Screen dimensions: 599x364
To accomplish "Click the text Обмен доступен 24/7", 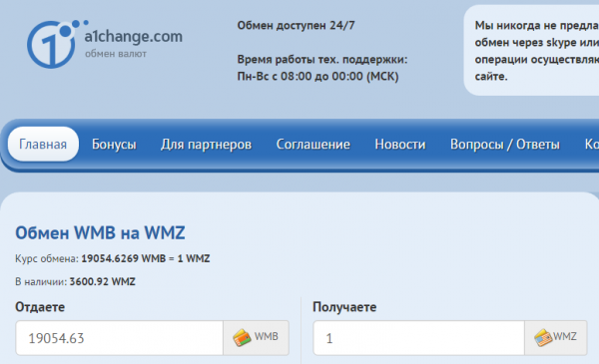I will tap(297, 26).
